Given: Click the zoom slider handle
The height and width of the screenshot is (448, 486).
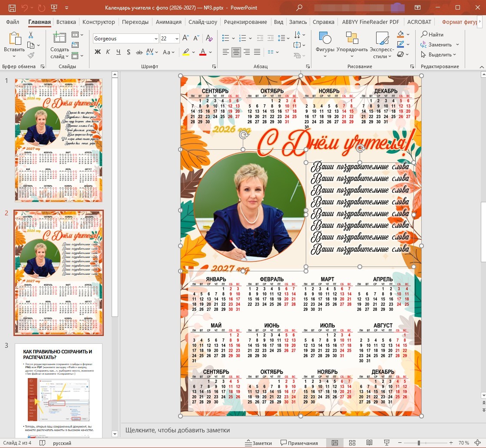Looking at the screenshot, I should click(x=419, y=443).
